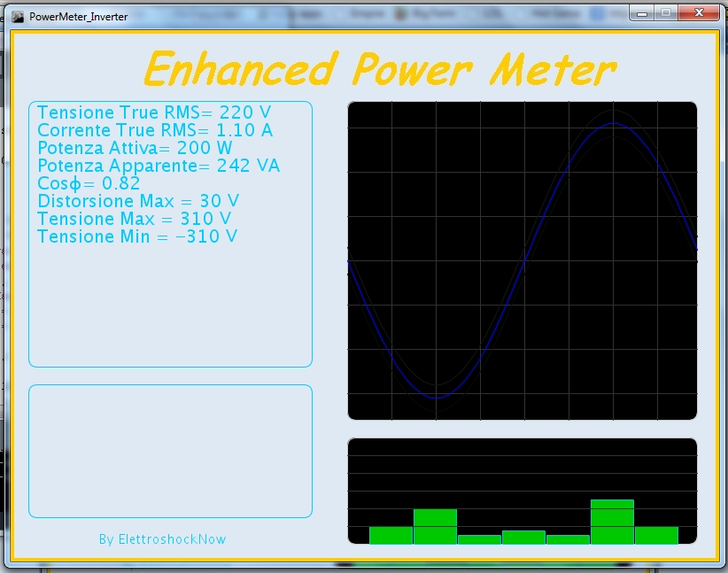Click the PowerMeter_Inverter window title text
The width and height of the screenshot is (728, 573).
(79, 17)
